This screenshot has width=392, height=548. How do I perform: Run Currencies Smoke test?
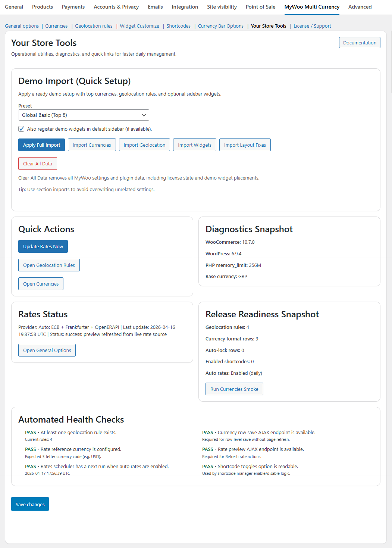point(234,389)
